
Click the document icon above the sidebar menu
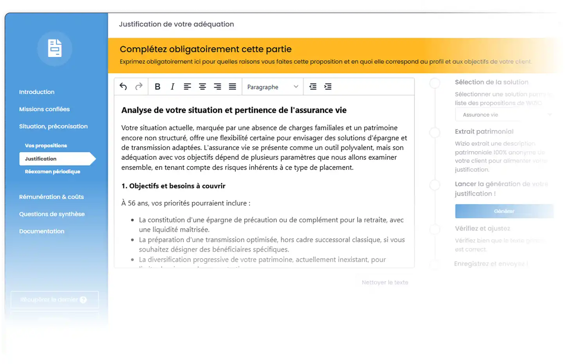click(54, 48)
